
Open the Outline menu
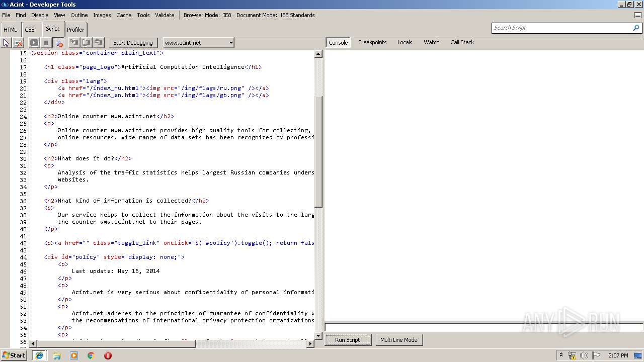coord(79,15)
